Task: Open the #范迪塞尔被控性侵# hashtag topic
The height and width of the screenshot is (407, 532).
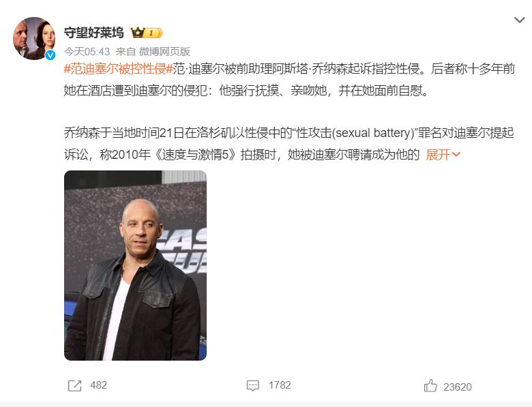Action: pyautogui.click(x=119, y=69)
